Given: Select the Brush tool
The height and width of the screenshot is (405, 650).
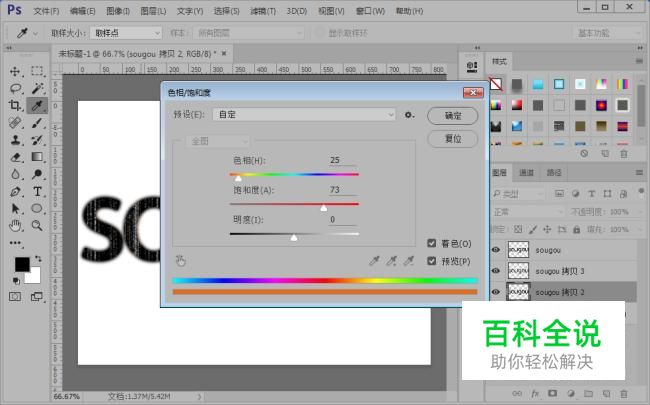Looking at the screenshot, I should tap(37, 123).
